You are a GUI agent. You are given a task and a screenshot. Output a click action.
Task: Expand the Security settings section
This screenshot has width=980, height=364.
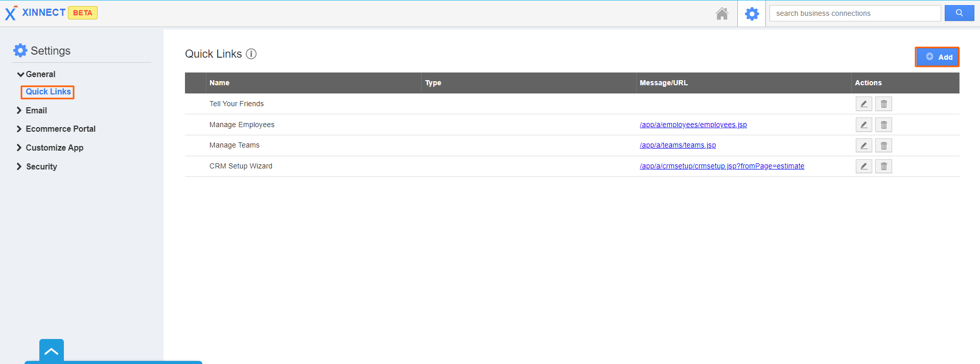37,166
